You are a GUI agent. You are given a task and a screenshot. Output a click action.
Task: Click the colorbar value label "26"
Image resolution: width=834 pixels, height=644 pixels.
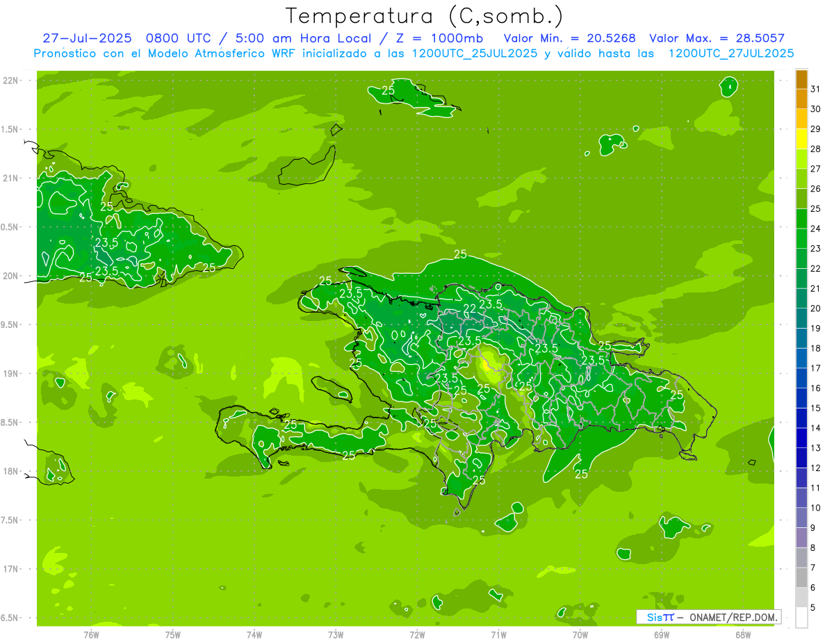pyautogui.click(x=816, y=189)
